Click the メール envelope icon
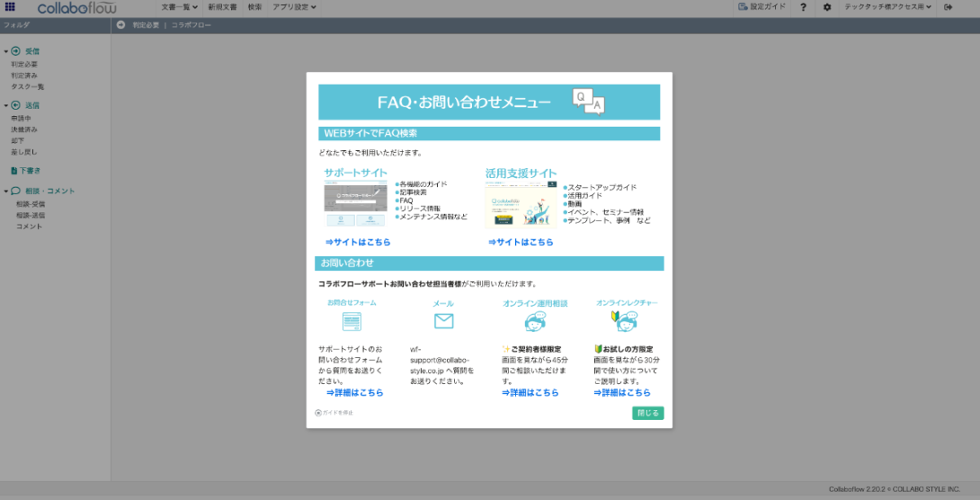The width and height of the screenshot is (980, 500). coord(444,321)
